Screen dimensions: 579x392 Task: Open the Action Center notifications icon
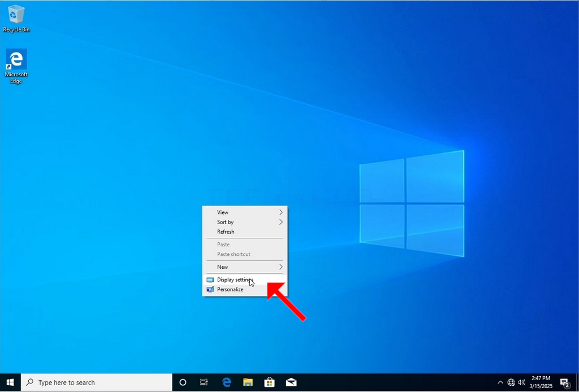pos(565,383)
